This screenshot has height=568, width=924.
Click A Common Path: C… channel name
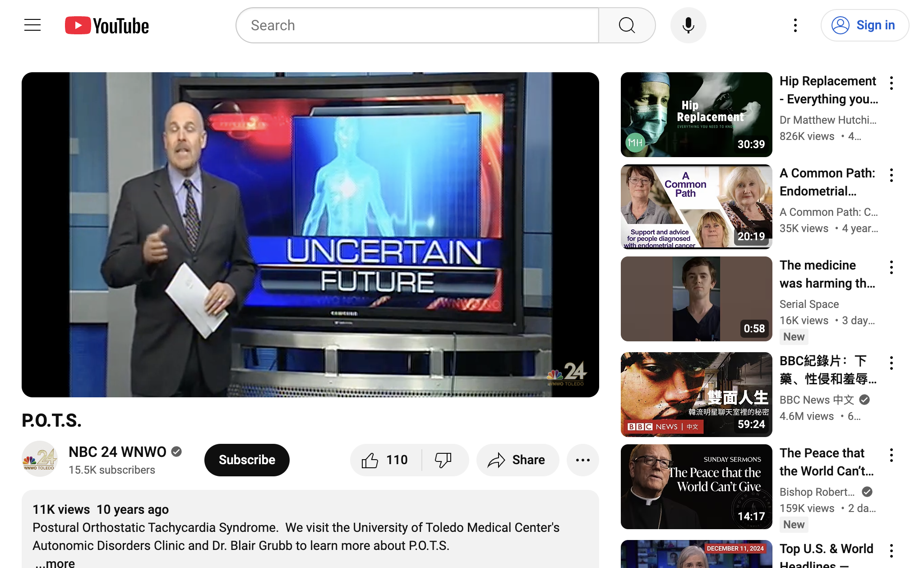[x=829, y=212]
